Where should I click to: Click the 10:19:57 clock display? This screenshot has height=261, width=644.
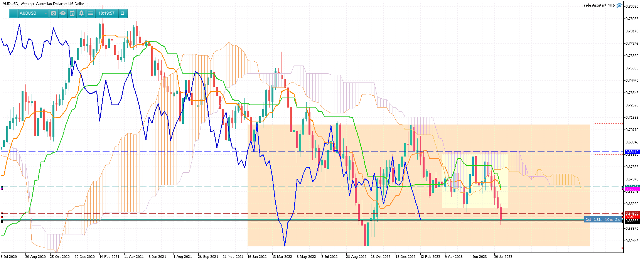[x=106, y=13]
